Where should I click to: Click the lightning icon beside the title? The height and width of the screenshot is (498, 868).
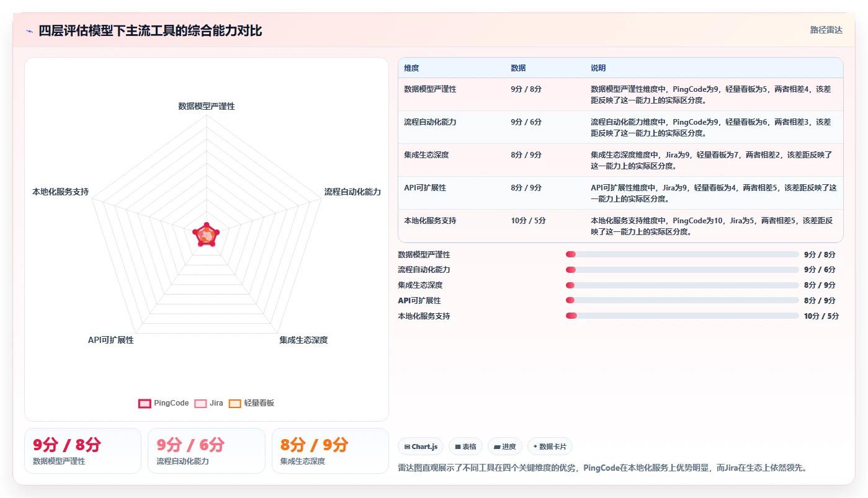click(29, 30)
